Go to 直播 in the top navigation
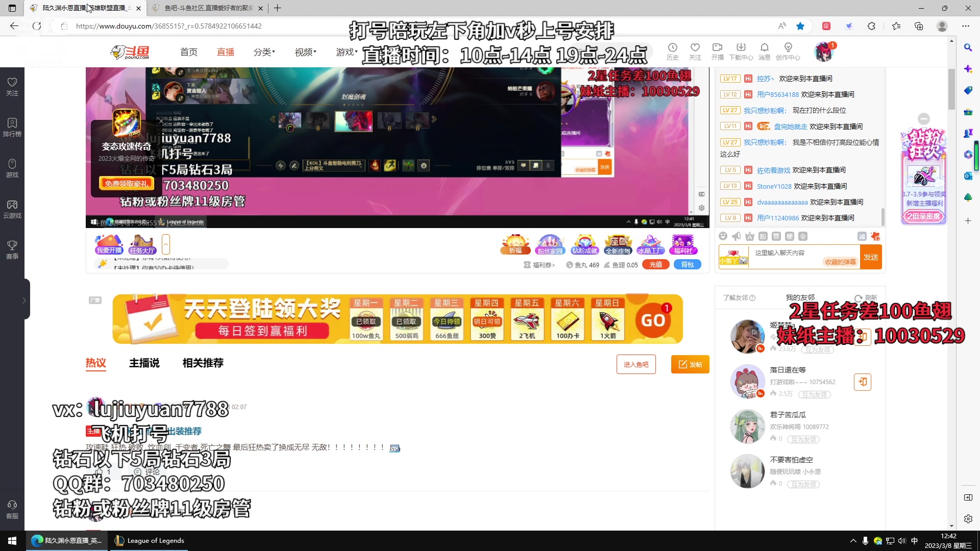The image size is (980, 551). pyautogui.click(x=226, y=52)
